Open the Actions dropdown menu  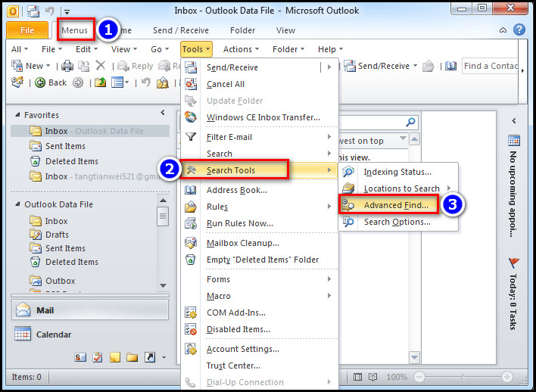pos(241,49)
